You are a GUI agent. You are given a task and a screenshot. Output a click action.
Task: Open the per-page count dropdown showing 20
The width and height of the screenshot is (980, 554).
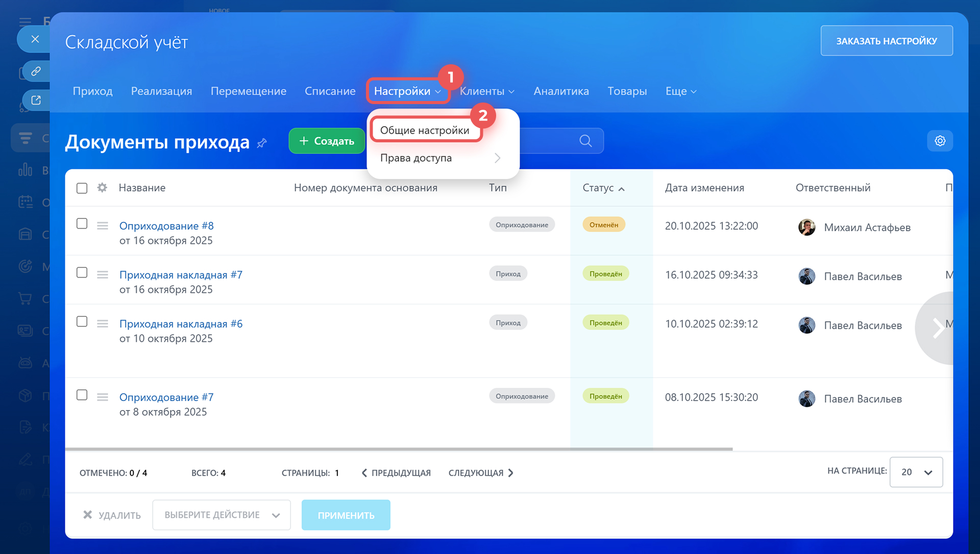pos(916,472)
